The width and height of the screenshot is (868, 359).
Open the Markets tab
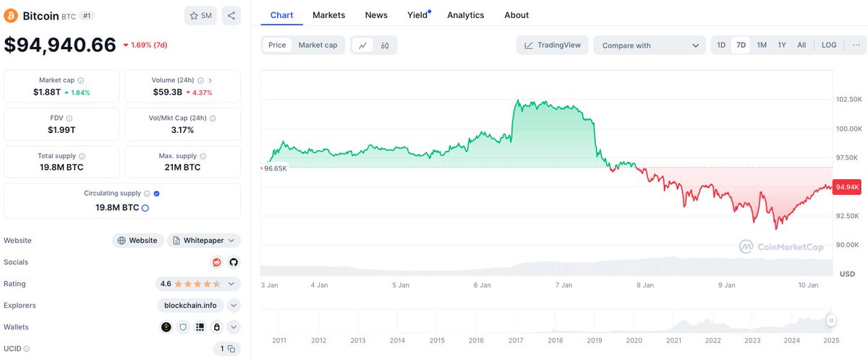(x=328, y=14)
